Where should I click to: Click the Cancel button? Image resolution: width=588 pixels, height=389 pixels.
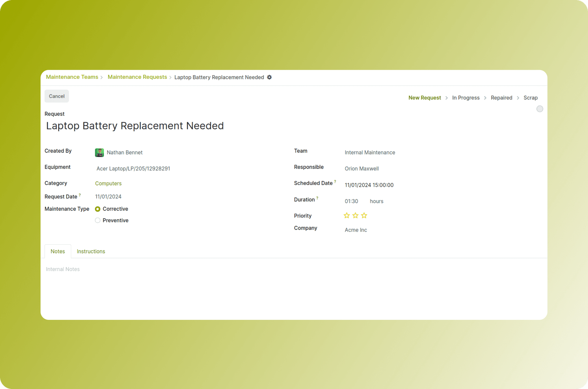coord(57,96)
